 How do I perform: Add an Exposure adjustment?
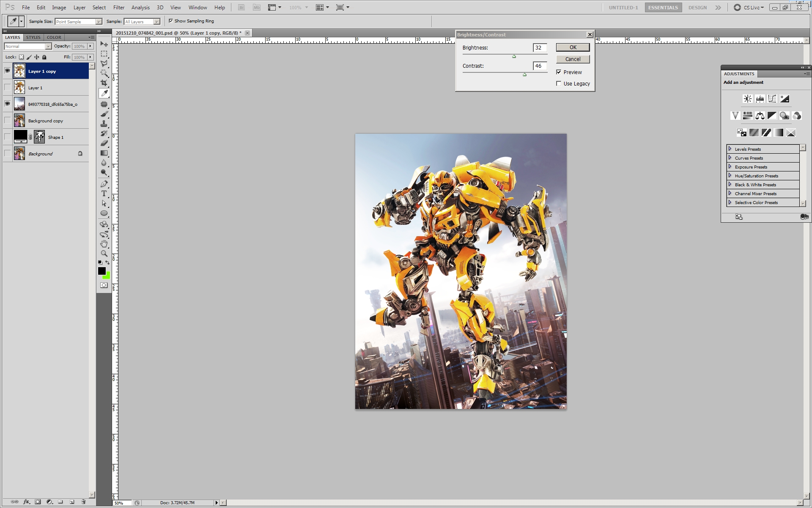click(785, 99)
